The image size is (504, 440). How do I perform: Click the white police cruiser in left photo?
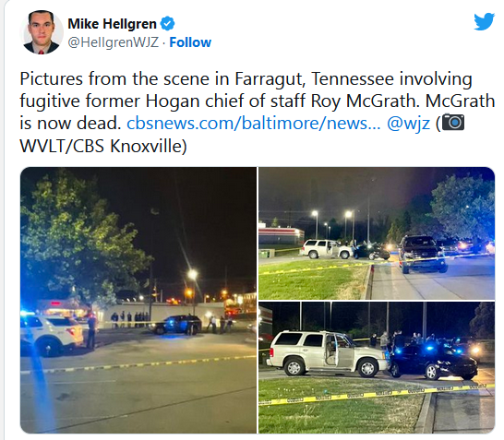point(52,334)
